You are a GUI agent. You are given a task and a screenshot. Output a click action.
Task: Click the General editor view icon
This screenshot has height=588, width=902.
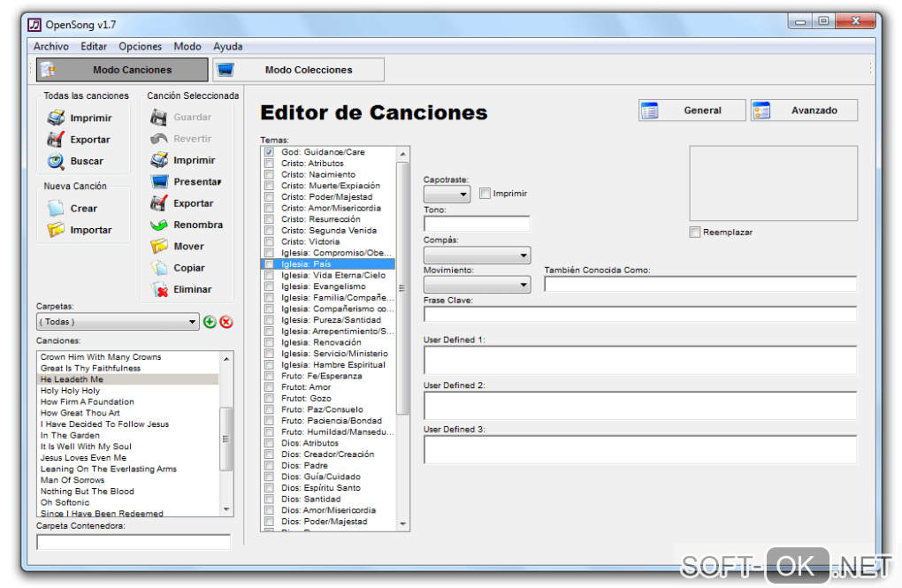pos(649,111)
